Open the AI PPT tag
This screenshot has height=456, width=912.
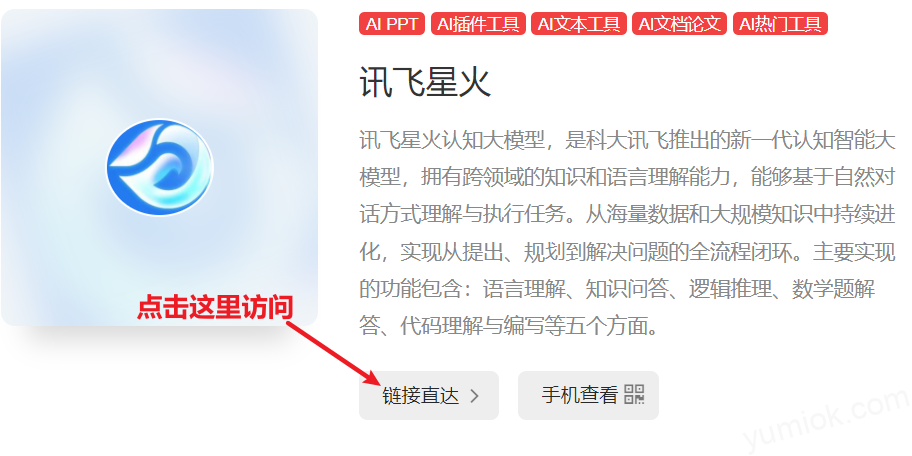pyautogui.click(x=392, y=24)
